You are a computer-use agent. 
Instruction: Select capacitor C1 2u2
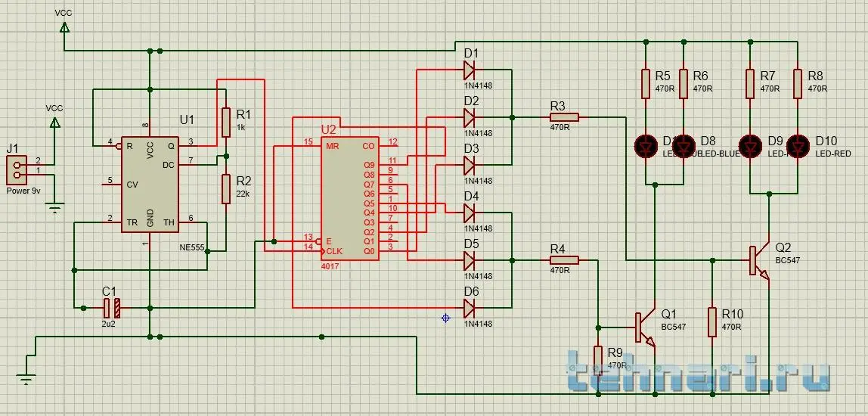pyautogui.click(x=111, y=307)
